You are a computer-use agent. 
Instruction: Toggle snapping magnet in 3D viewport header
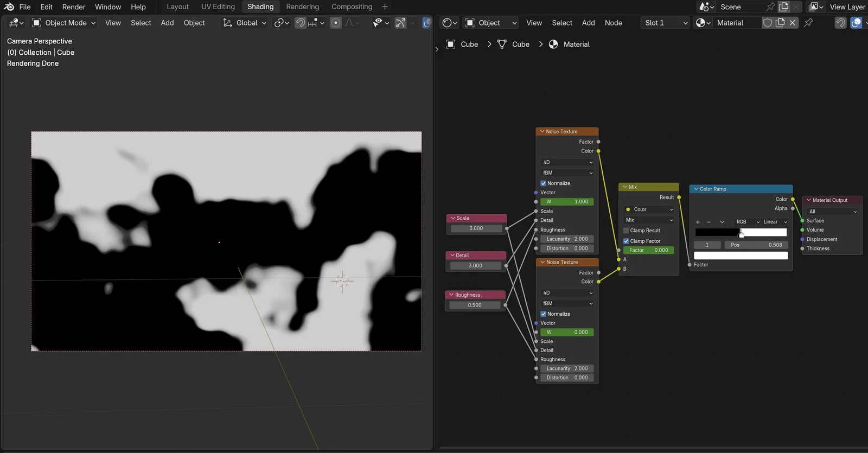[300, 23]
